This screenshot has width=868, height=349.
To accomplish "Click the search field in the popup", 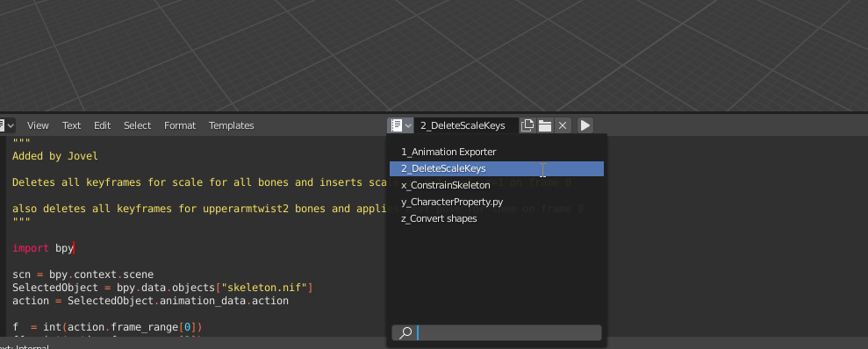I will [497, 332].
